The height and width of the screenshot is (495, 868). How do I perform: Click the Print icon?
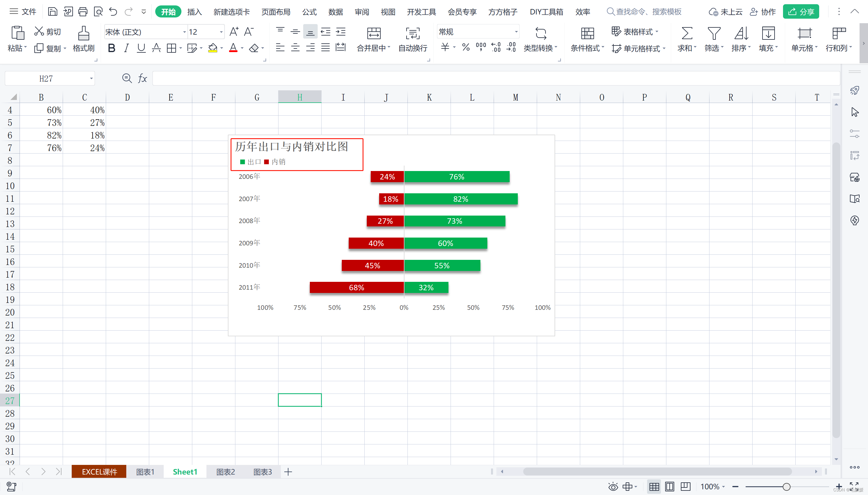pos(83,12)
